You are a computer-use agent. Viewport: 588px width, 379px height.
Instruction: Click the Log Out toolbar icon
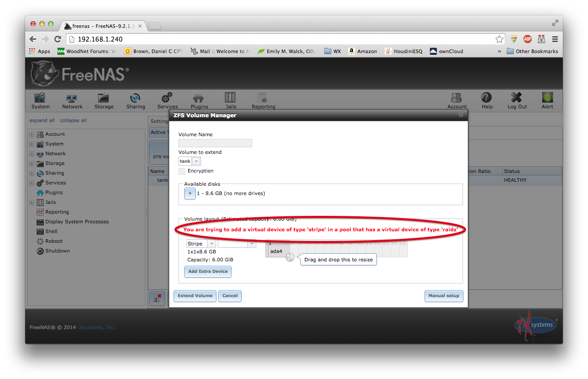[x=517, y=100]
